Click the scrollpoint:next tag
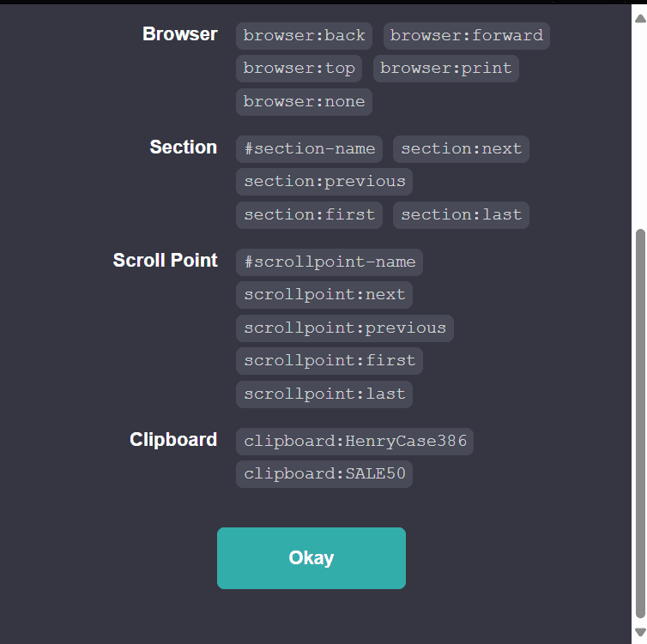Screen dimensions: 647x644 pos(324,295)
